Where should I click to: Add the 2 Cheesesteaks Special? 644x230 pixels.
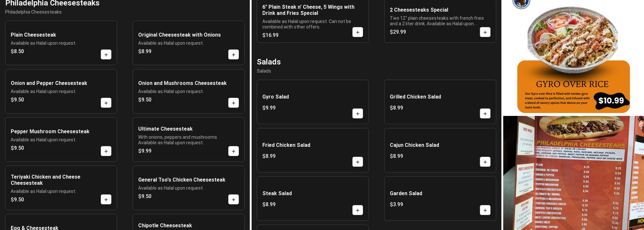point(485,32)
